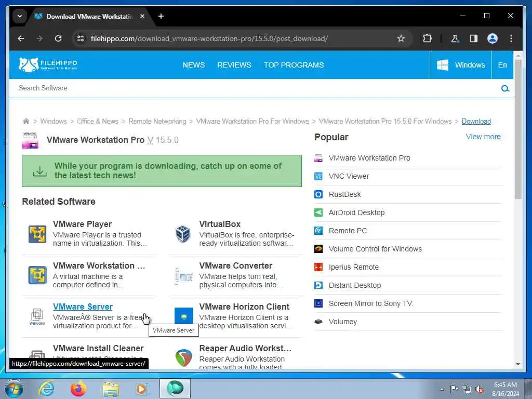
Task: Click the green downloading news banner
Action: (x=162, y=171)
